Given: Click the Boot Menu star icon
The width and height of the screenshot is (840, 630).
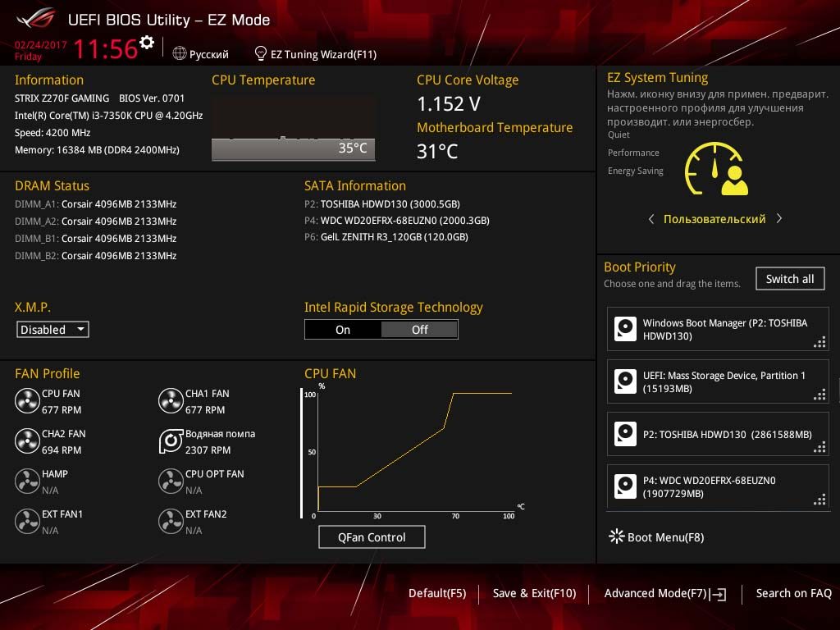Looking at the screenshot, I should (617, 536).
